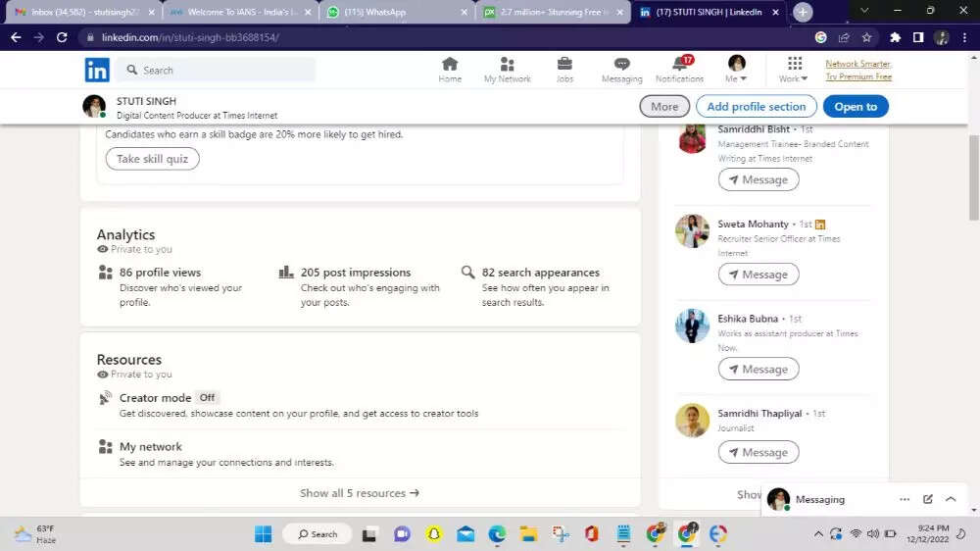980x551 pixels.
Task: Click Show all 5 resources link
Action: 360,493
